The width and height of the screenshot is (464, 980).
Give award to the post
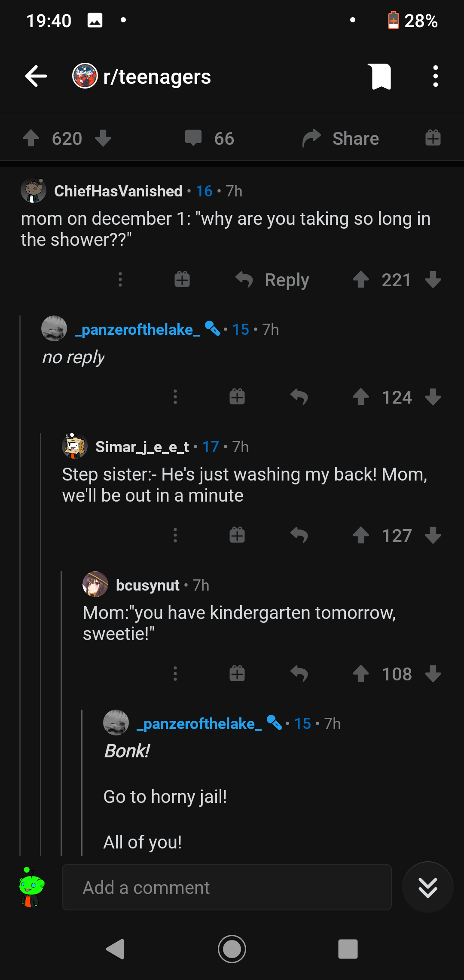click(433, 138)
